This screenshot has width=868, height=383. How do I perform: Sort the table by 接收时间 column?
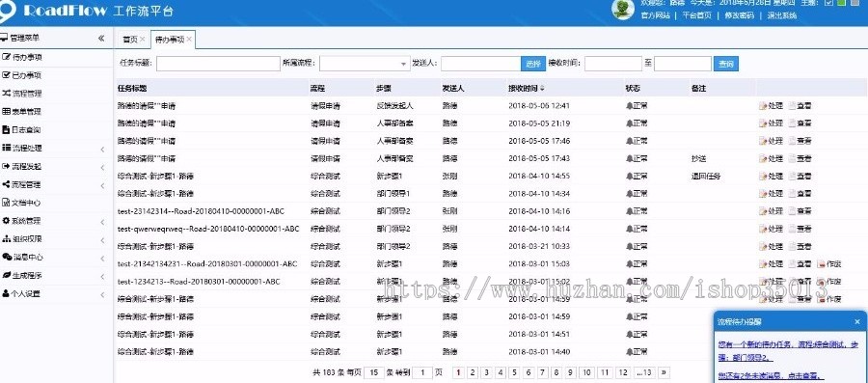(x=526, y=88)
